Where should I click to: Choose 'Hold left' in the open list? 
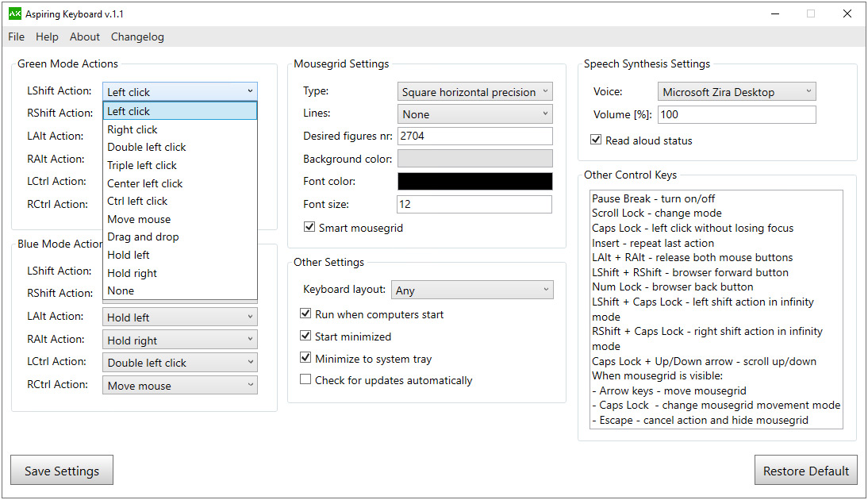[180, 256]
